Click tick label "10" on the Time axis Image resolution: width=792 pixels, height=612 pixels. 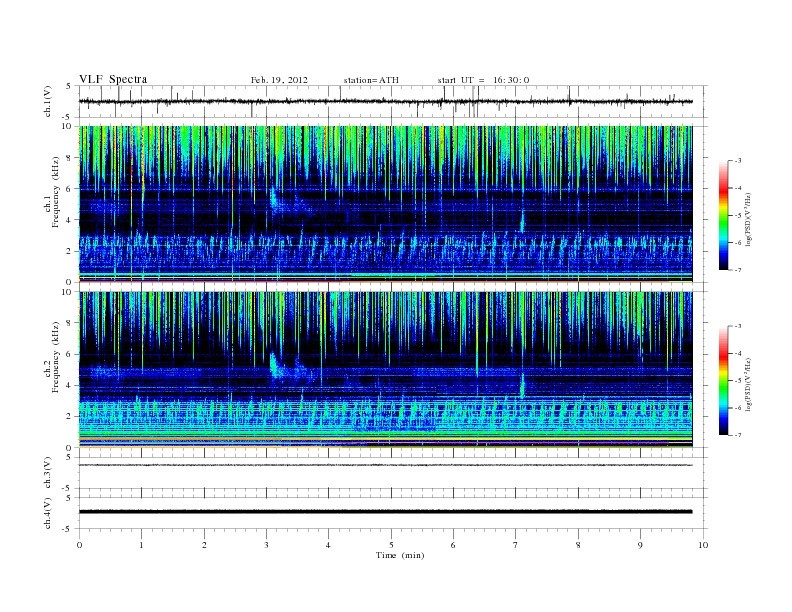coord(703,545)
